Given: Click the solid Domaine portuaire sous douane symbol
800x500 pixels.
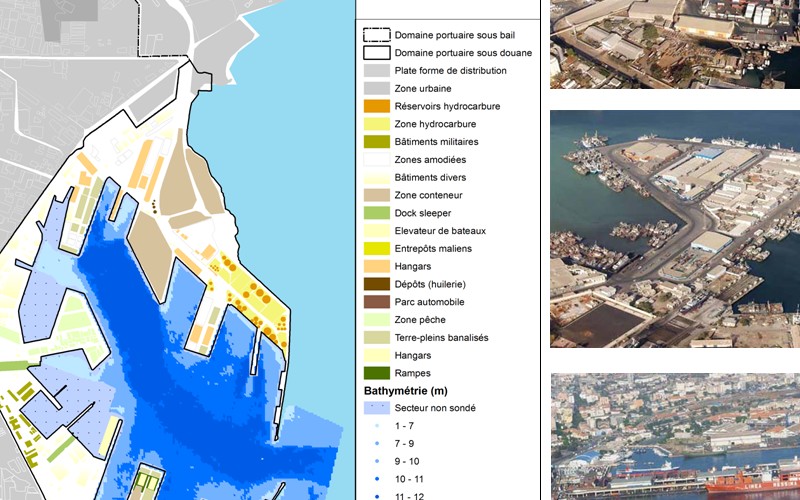Looking at the screenshot, I should pos(375,52).
